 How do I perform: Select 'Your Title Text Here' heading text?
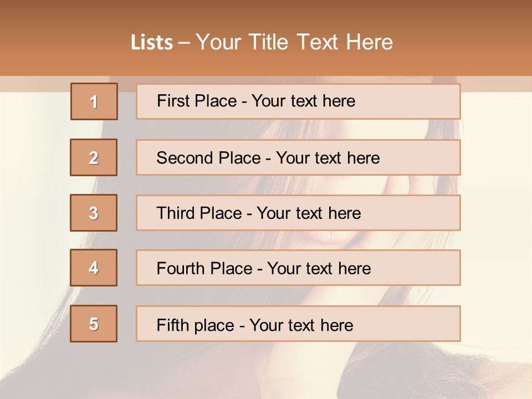[x=294, y=43]
